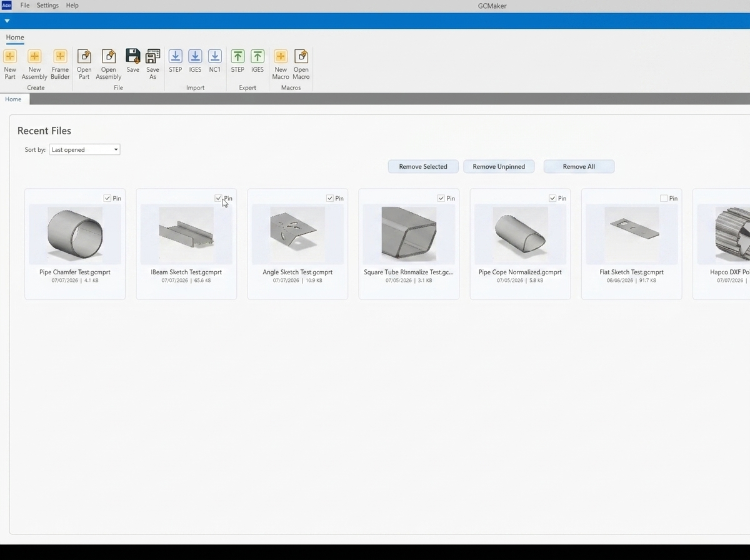
Task: Expand the quick access dropdown arrow in the blue bar
Action: pos(7,21)
